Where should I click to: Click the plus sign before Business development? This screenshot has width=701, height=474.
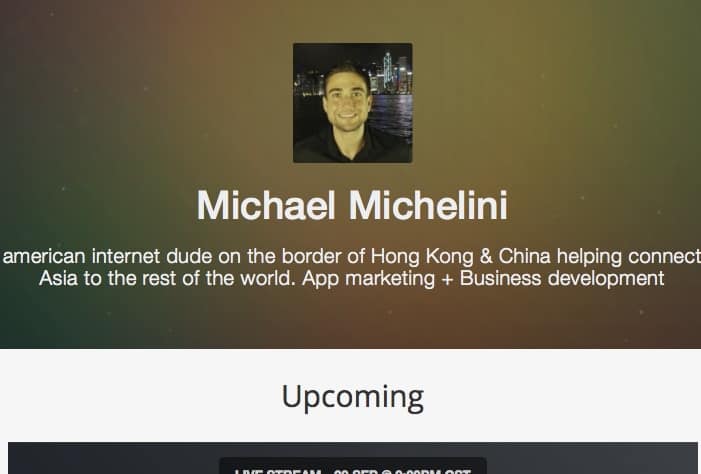(x=447, y=279)
